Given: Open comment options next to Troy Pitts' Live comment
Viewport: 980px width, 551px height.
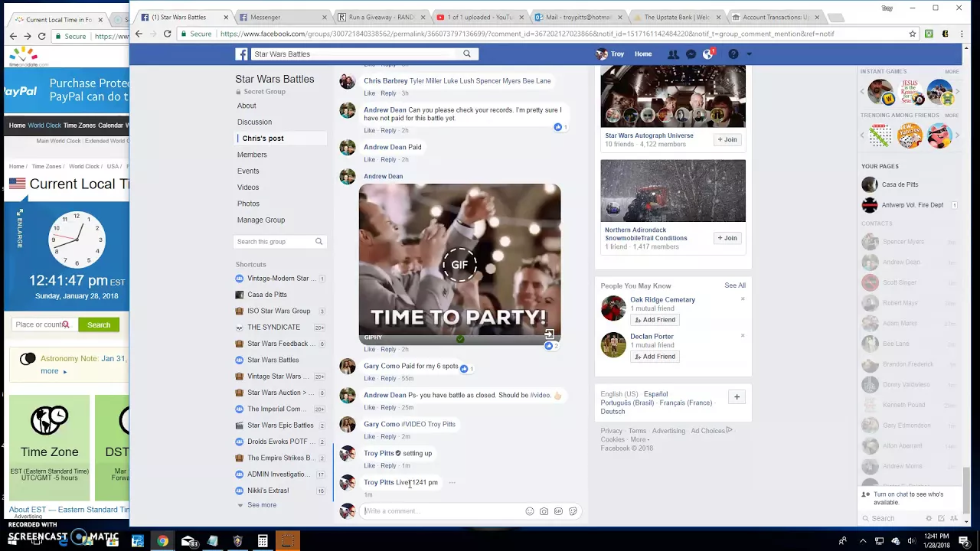Looking at the screenshot, I should [452, 483].
